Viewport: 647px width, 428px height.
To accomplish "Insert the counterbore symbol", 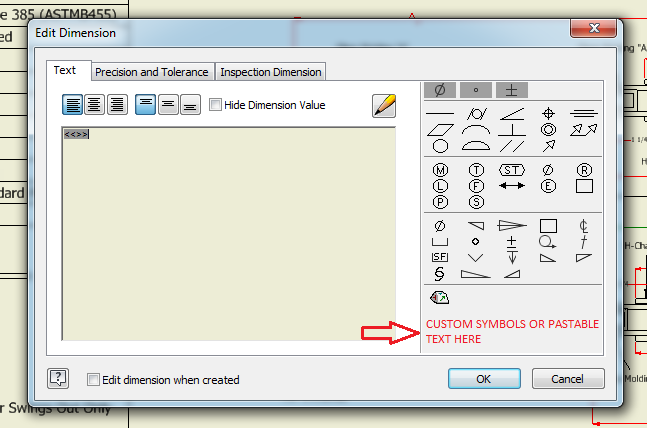I will 440,242.
